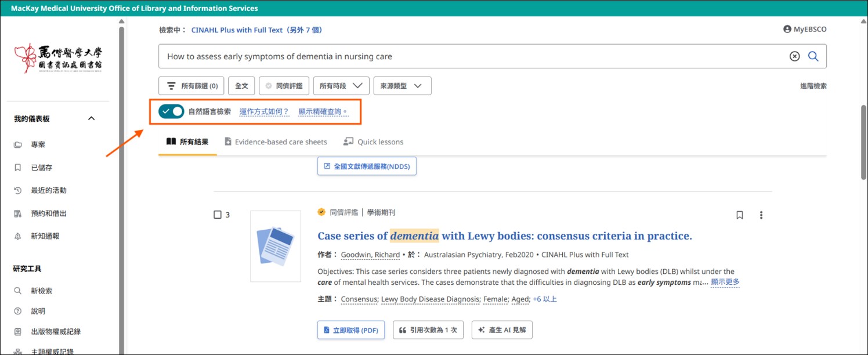Open the 來源類型 source type dropdown

point(402,86)
